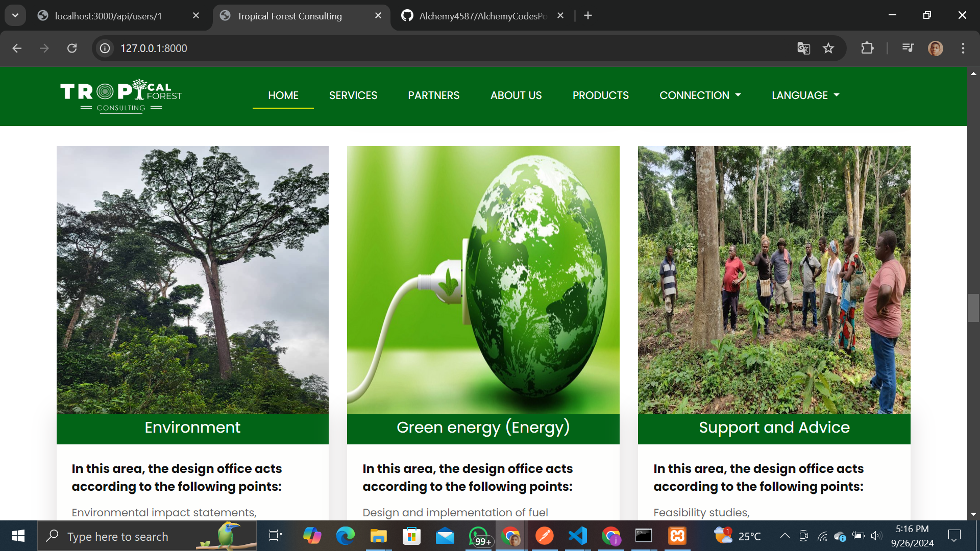Bookmark this page with star icon
This screenshot has height=551, width=980.
point(828,48)
